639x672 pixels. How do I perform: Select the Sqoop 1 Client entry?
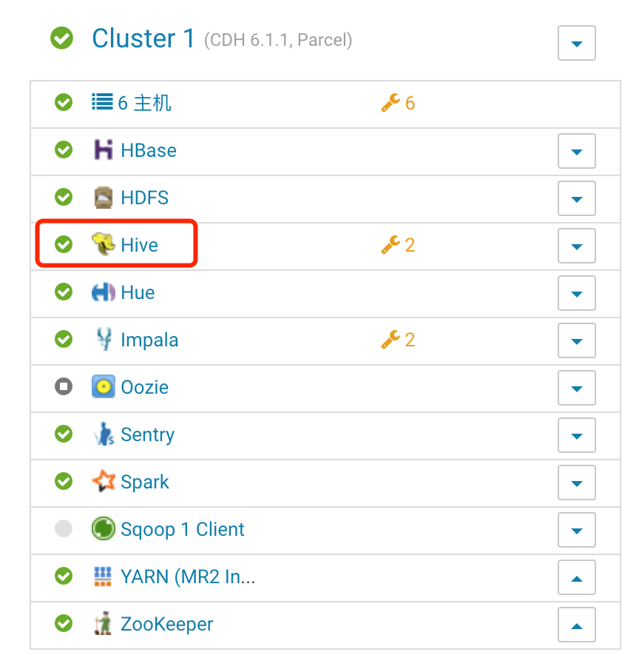pyautogui.click(x=182, y=529)
